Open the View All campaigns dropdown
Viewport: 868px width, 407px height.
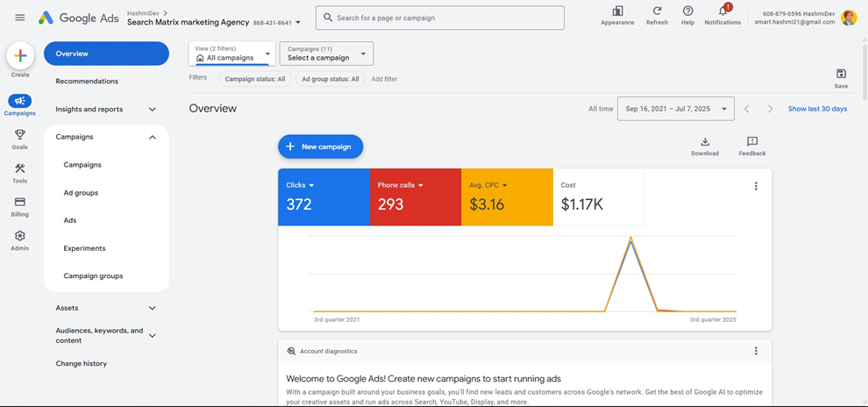pyautogui.click(x=232, y=54)
